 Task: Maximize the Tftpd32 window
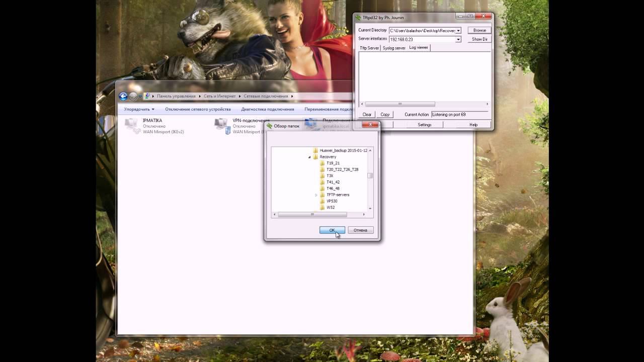(470, 16)
